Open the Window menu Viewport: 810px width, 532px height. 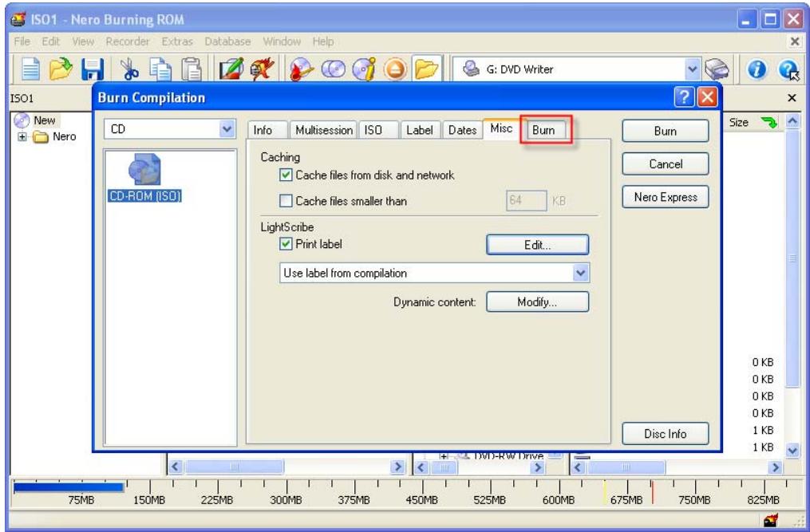click(x=282, y=41)
